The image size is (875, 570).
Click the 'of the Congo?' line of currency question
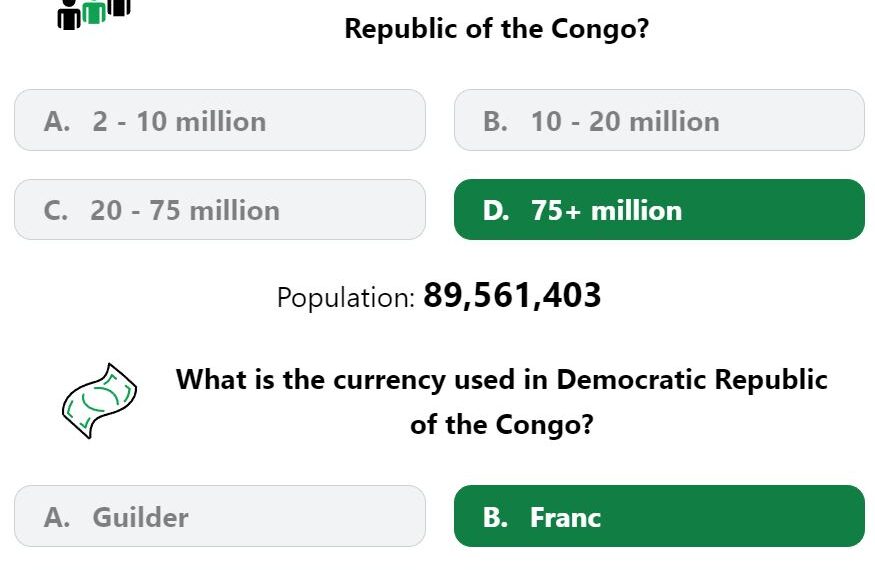pos(501,424)
